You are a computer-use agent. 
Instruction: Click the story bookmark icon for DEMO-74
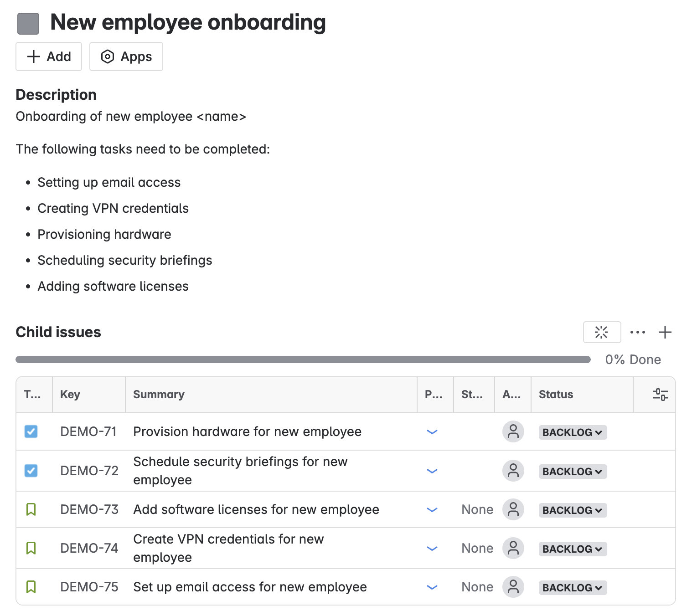tap(31, 548)
